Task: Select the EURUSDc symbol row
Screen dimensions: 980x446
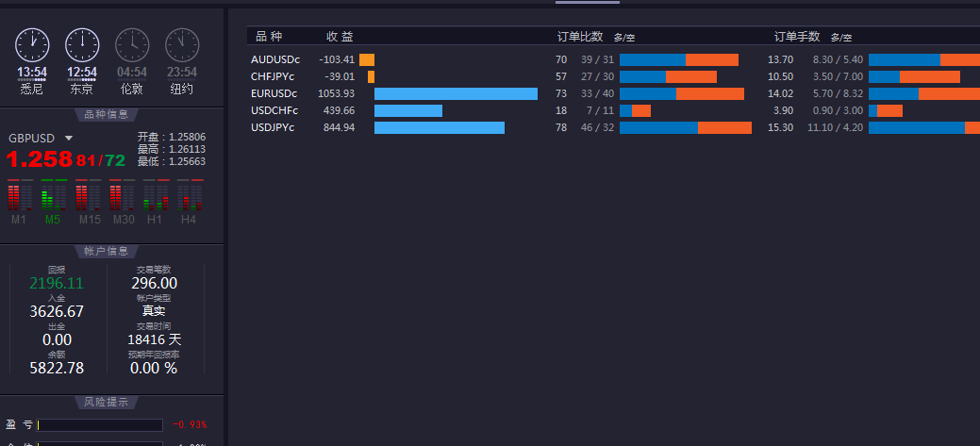Action: click(x=615, y=93)
